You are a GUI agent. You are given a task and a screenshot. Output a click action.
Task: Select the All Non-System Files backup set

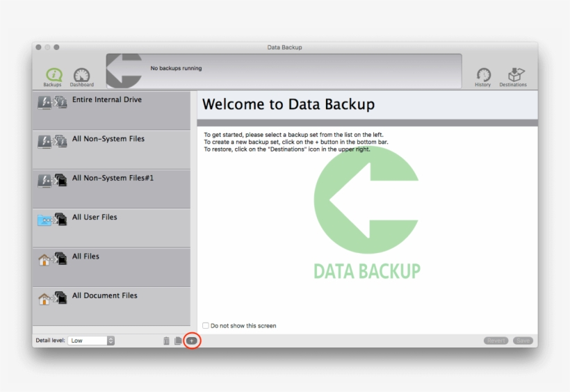coord(111,150)
